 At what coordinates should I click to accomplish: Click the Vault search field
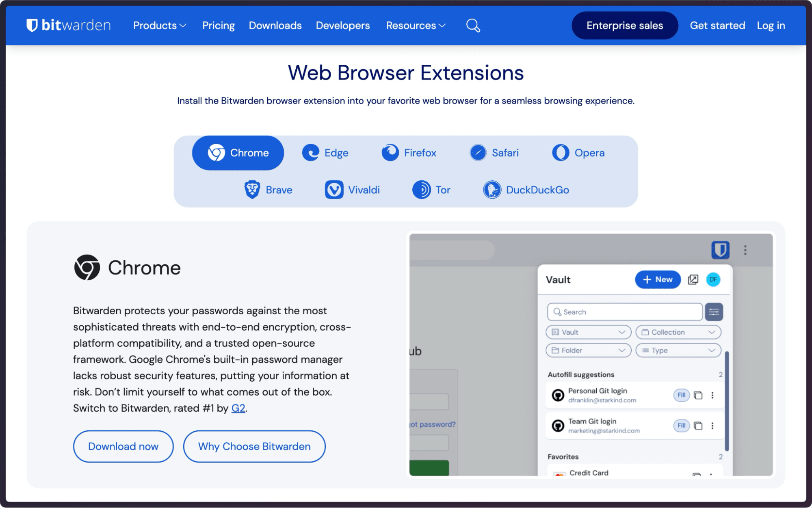click(624, 312)
